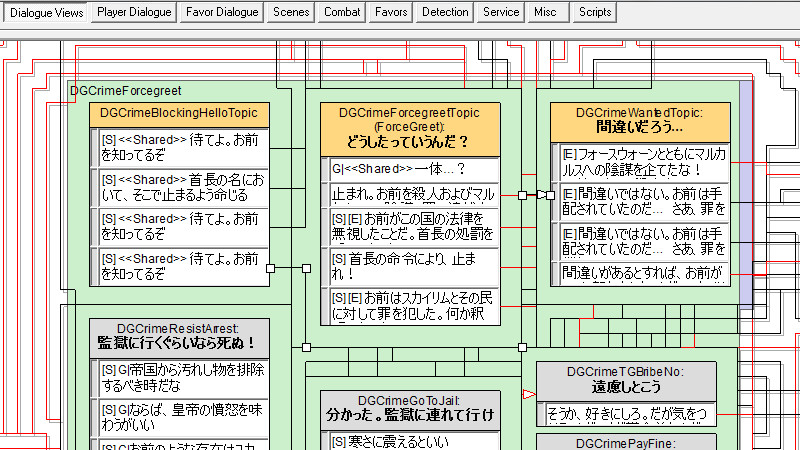Open the Combat tab

point(342,12)
